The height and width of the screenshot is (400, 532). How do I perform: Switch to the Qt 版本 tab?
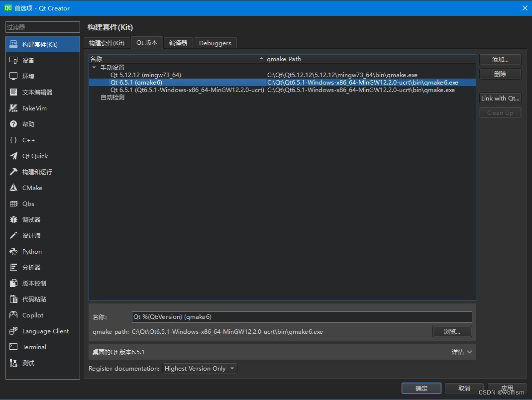tap(147, 43)
